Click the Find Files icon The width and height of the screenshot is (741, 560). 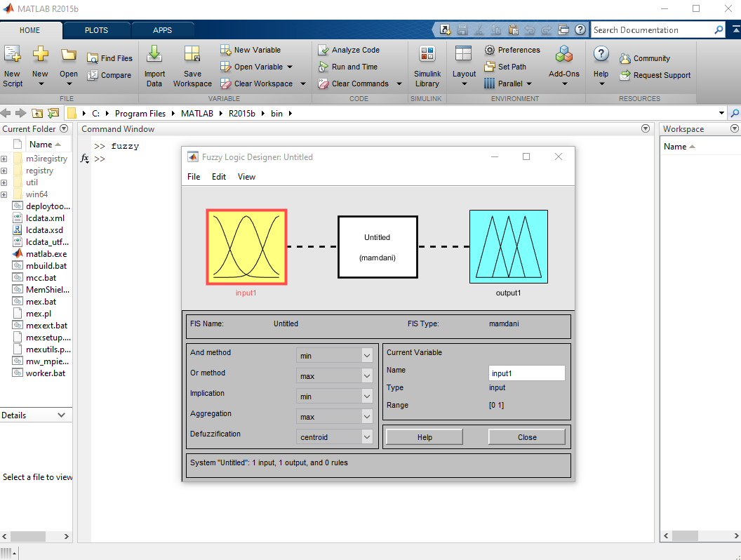point(93,59)
